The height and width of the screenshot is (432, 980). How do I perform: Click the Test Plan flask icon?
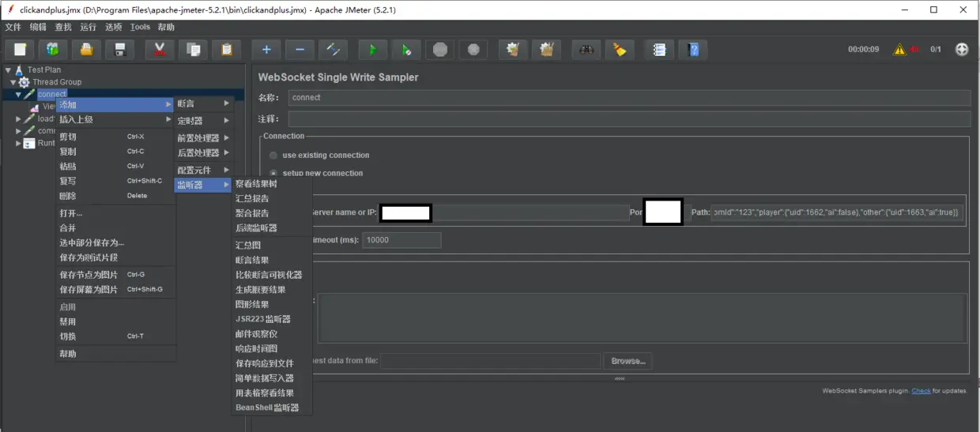(x=20, y=69)
